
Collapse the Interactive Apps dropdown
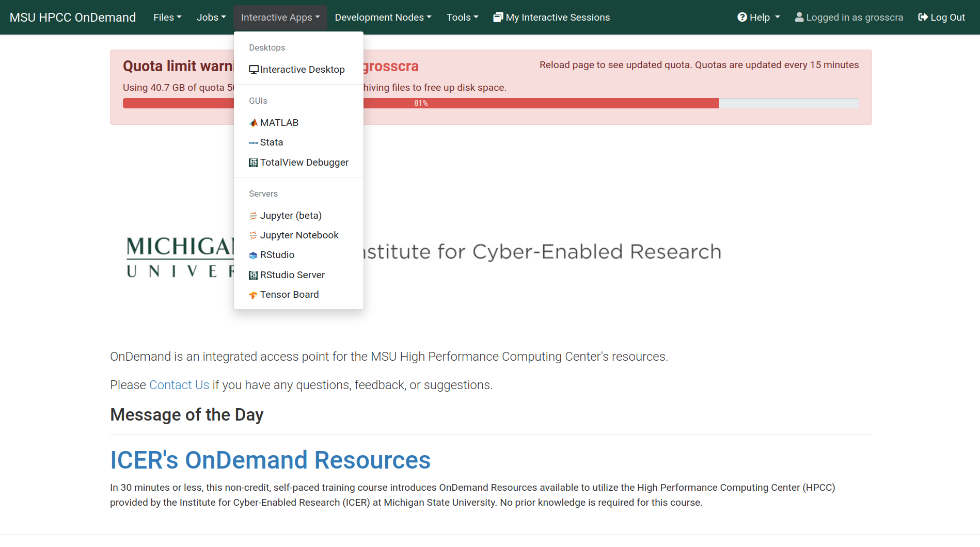[280, 17]
